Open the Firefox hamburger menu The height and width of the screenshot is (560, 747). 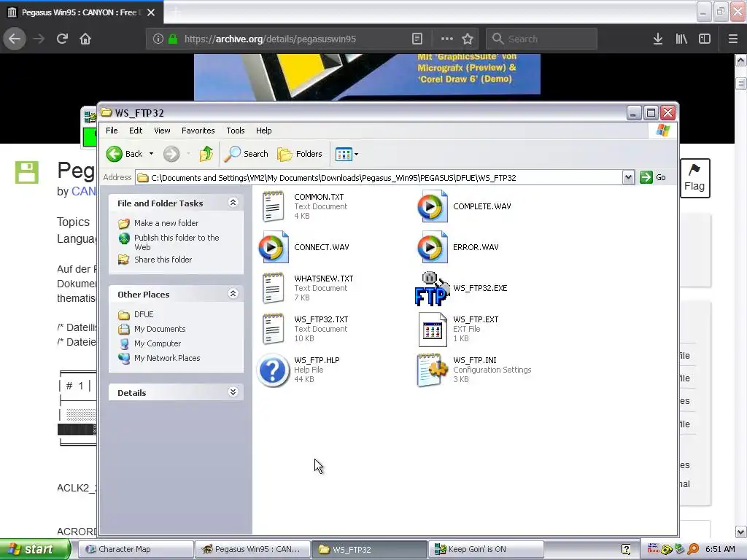[732, 39]
